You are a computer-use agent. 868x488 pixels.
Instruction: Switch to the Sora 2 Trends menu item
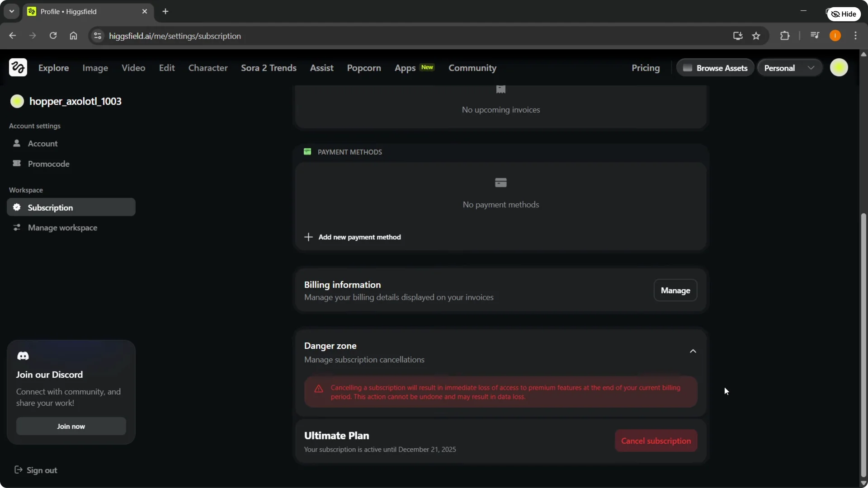[x=269, y=68]
